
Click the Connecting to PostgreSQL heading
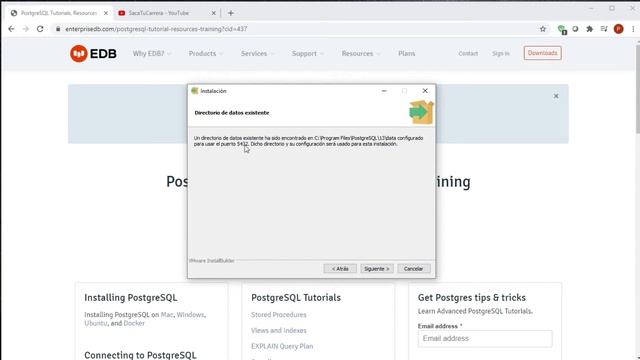[x=140, y=355]
